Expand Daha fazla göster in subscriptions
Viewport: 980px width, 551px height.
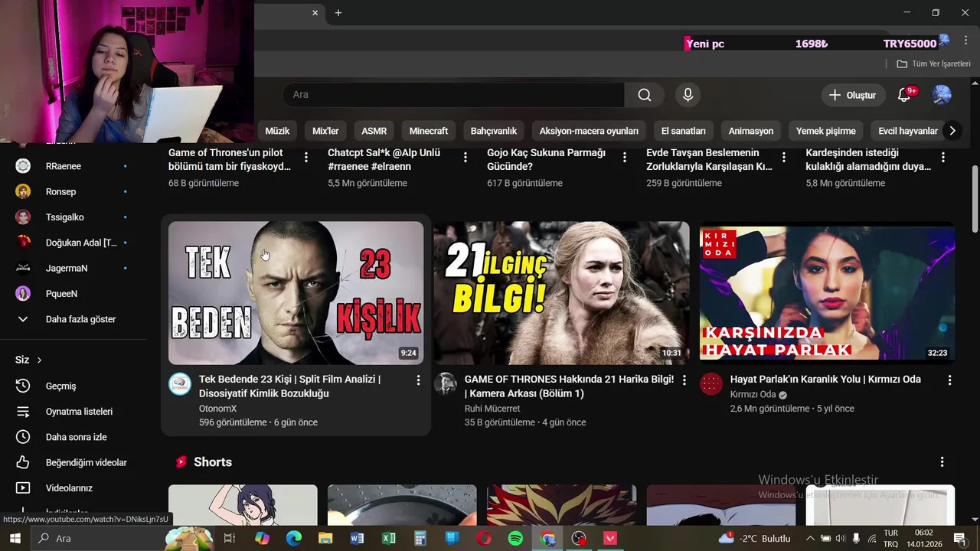point(73,319)
